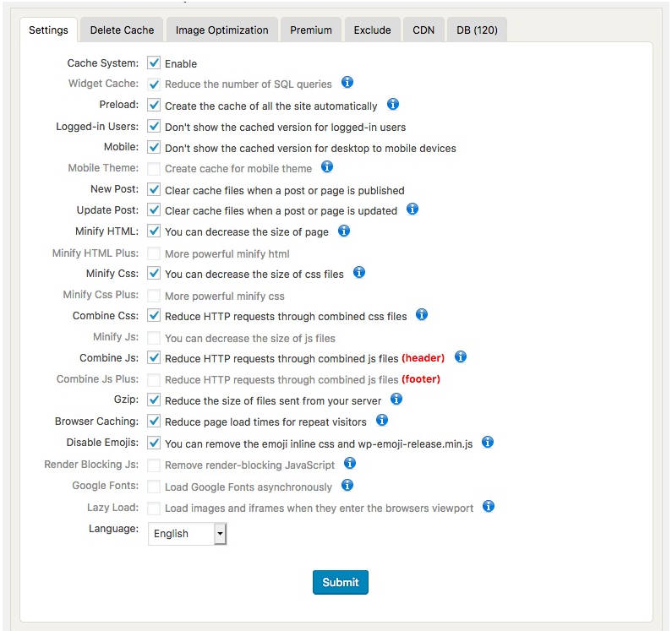Uncheck Logged-in Users checkbox
Image resolution: width=672 pixels, height=631 pixels.
tap(154, 127)
